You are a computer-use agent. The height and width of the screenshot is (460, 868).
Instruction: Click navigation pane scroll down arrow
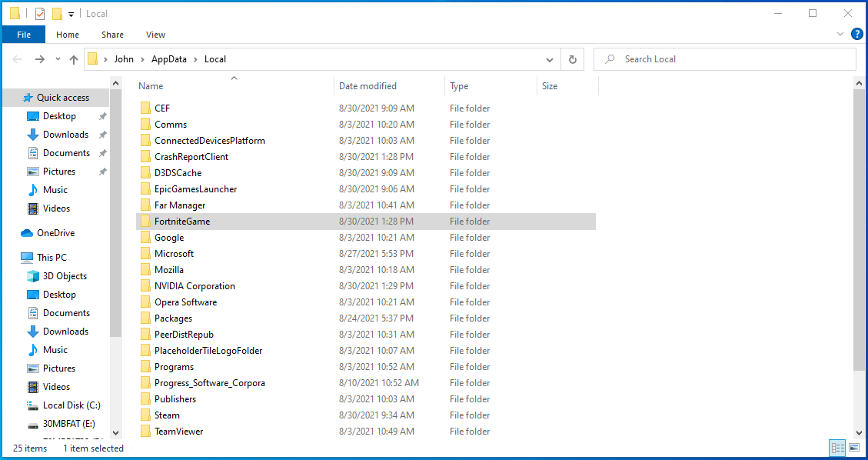click(x=115, y=432)
